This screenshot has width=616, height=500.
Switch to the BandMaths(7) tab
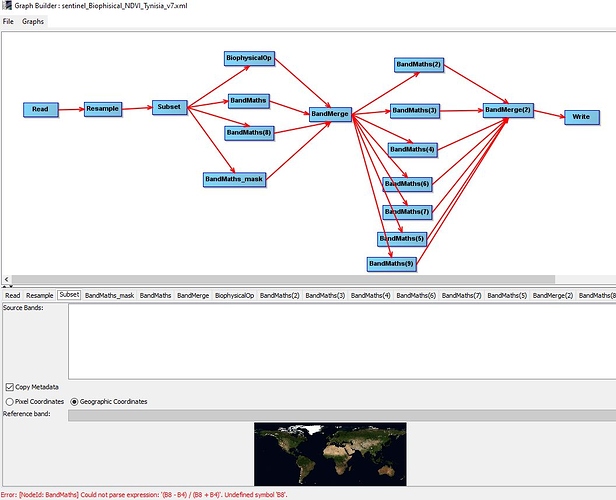click(462, 295)
